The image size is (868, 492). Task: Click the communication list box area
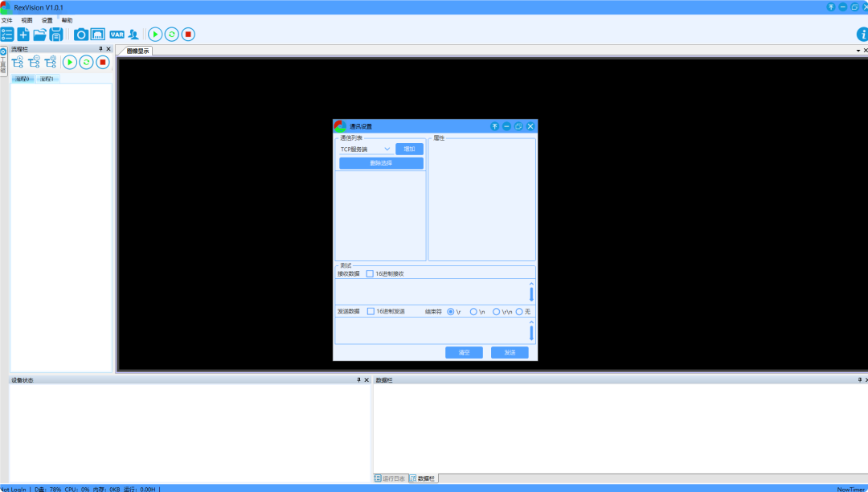[x=380, y=215]
